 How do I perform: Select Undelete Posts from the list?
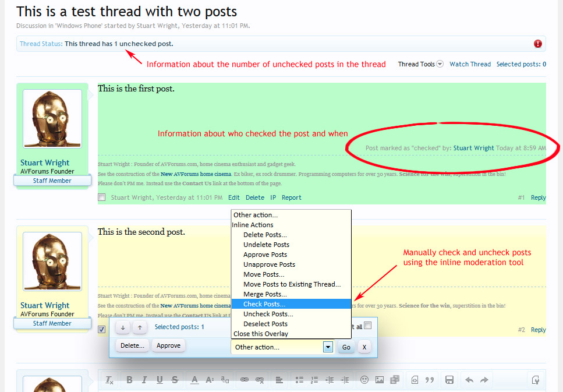291,245
